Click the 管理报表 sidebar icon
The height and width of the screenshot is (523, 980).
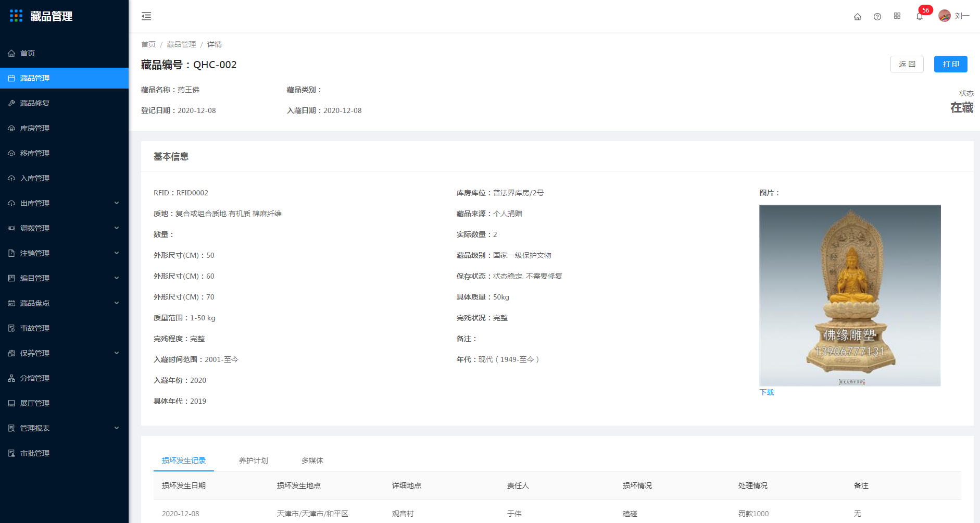pos(11,428)
